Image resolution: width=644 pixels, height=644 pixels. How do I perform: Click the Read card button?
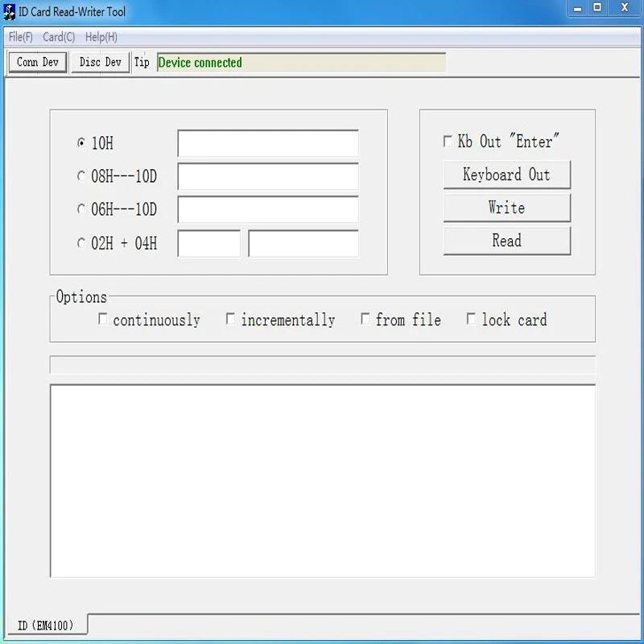[507, 241]
